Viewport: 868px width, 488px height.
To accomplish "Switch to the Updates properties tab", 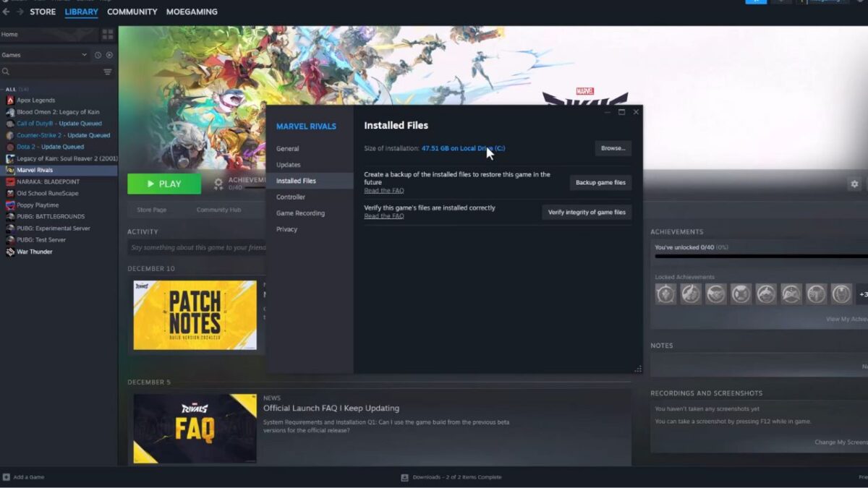I will click(288, 165).
